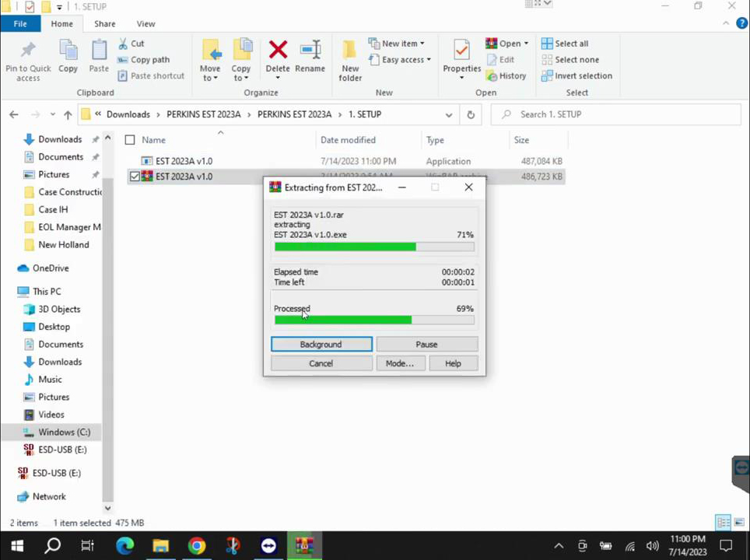Toggle the select-all checkbox in the Name header
The image size is (750, 560).
(130, 140)
